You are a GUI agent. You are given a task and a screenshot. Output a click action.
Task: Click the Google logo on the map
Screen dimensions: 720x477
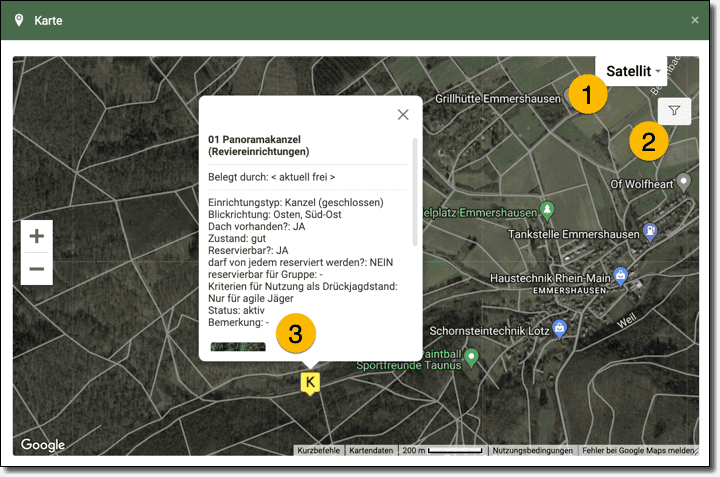pos(43,445)
